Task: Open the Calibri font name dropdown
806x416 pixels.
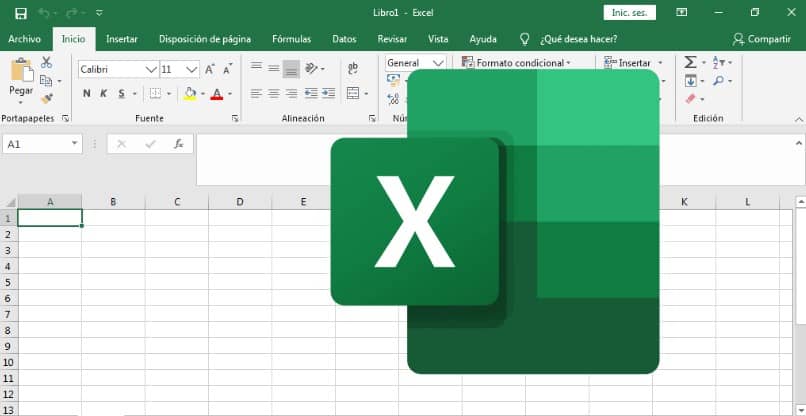Action: 151,69
